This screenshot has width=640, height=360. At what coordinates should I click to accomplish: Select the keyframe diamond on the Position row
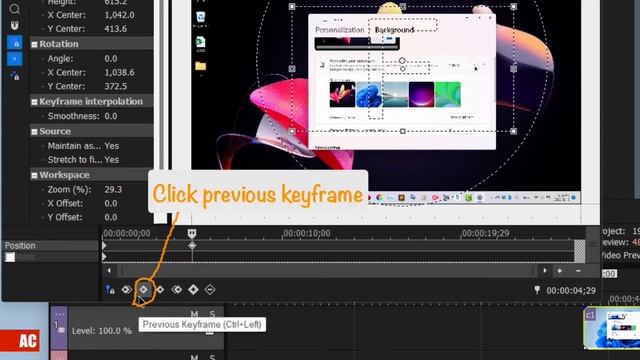[x=192, y=245]
